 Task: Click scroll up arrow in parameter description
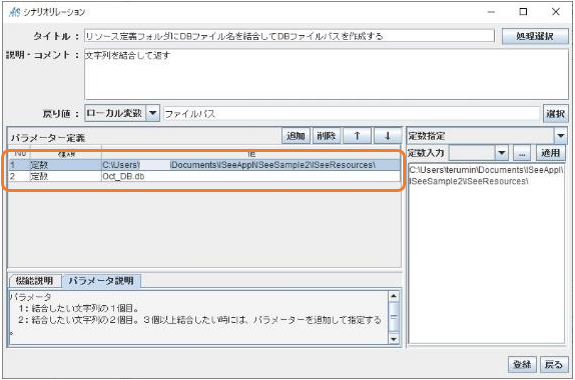pos(393,296)
